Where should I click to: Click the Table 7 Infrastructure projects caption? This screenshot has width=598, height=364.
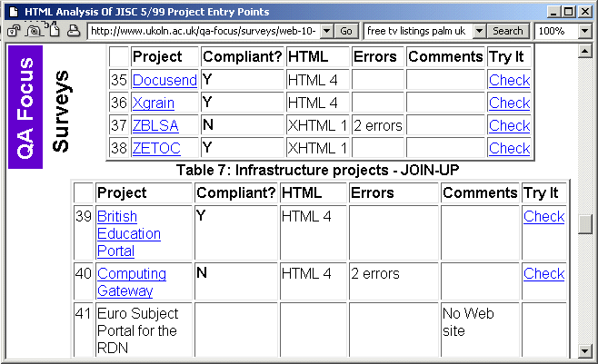point(317,170)
